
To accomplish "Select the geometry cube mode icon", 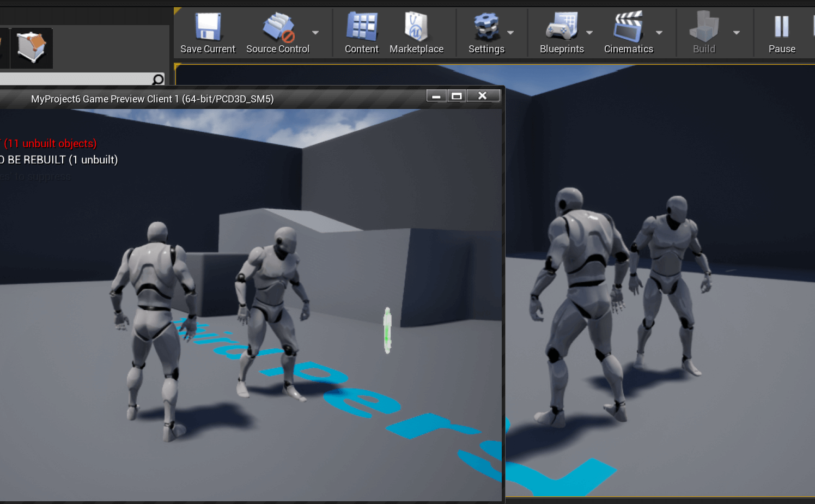I will 32,48.
